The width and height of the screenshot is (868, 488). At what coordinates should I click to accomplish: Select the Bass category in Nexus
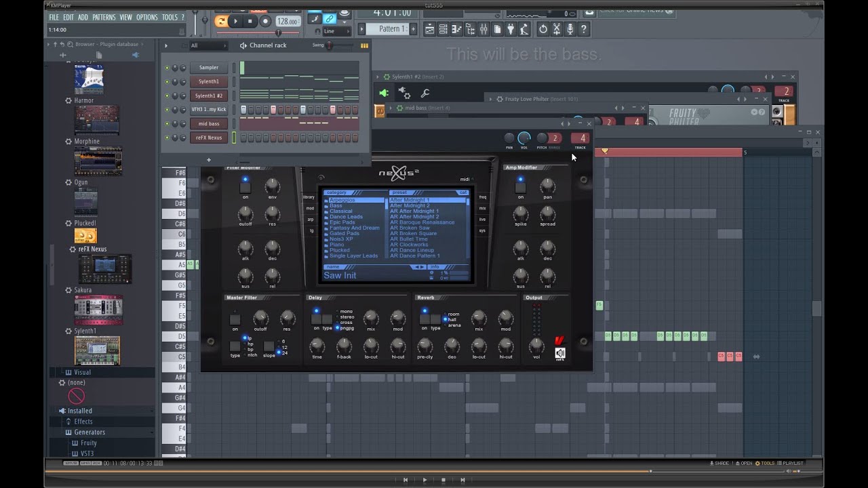click(336, 206)
